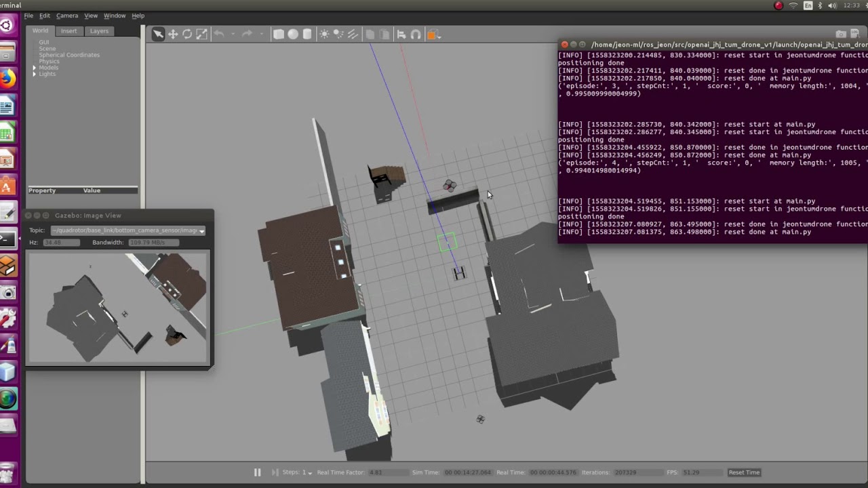Insert a cylinder shape

[x=307, y=35]
